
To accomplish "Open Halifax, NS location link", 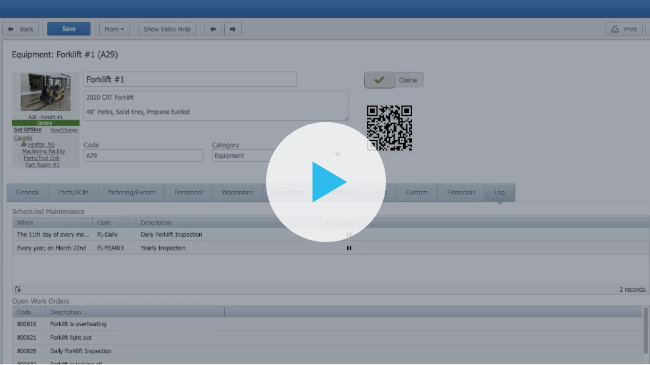I will pos(41,144).
